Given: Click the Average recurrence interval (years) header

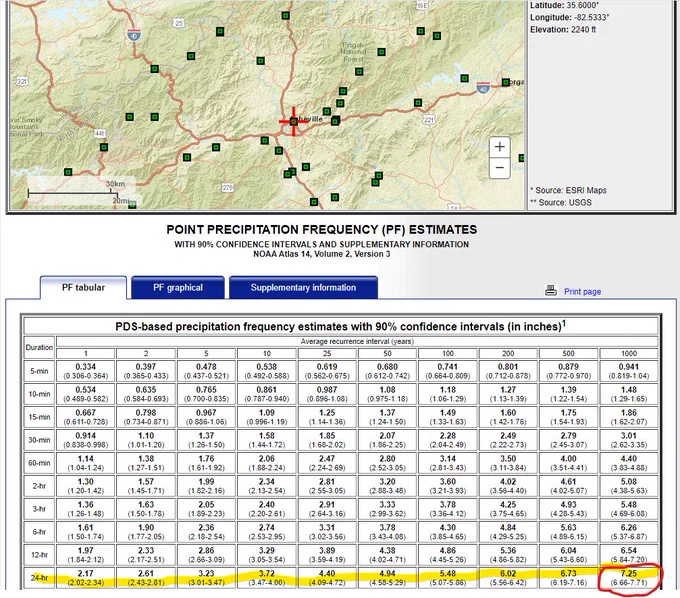Looking at the screenshot, I should click(x=357, y=342).
